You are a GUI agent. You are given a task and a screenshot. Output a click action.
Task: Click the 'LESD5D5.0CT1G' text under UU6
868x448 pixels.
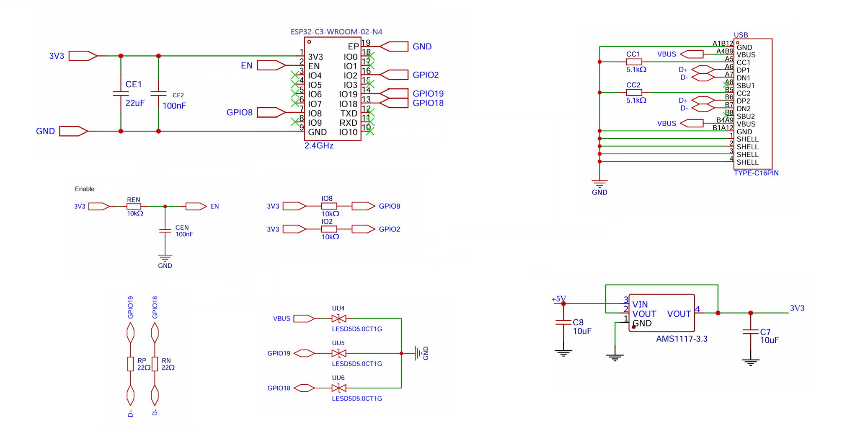(357, 399)
